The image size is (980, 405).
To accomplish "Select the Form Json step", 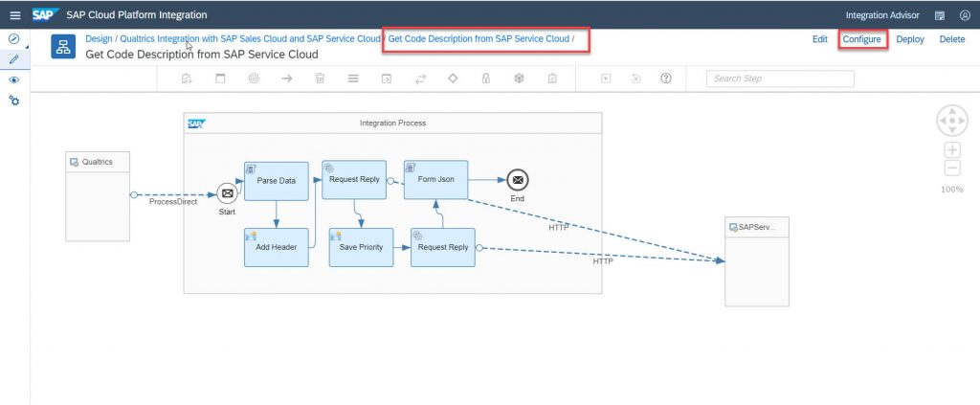I will 435,180.
